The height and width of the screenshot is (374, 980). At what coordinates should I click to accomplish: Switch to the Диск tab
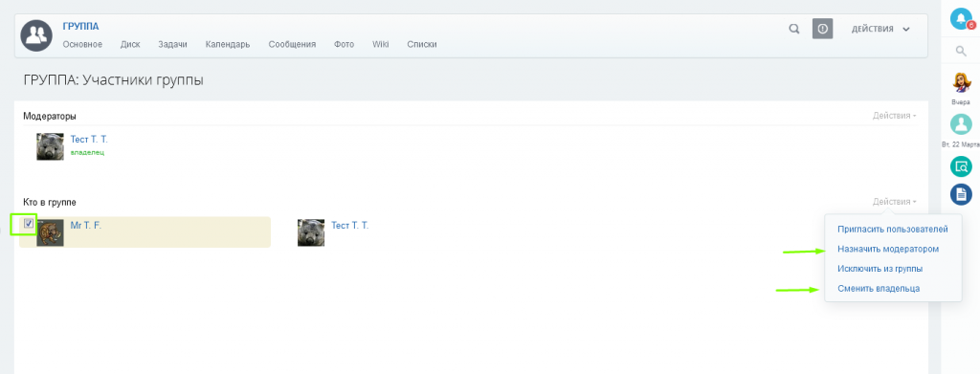(x=130, y=44)
